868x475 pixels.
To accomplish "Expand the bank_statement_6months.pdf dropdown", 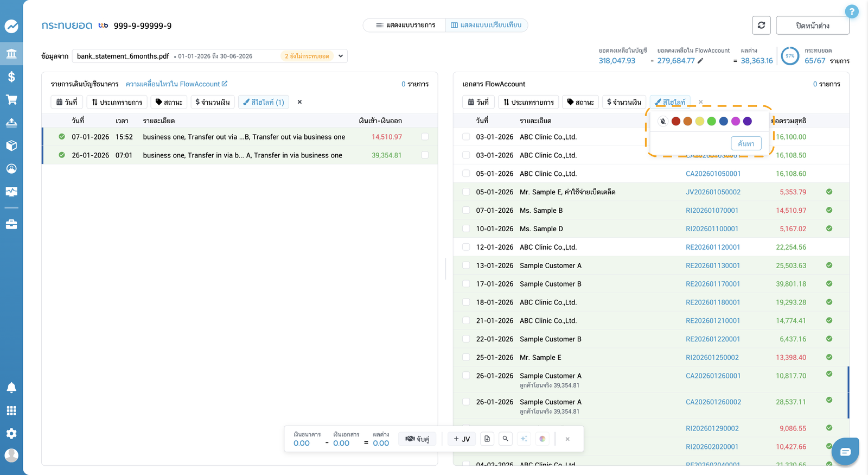I will coord(341,56).
